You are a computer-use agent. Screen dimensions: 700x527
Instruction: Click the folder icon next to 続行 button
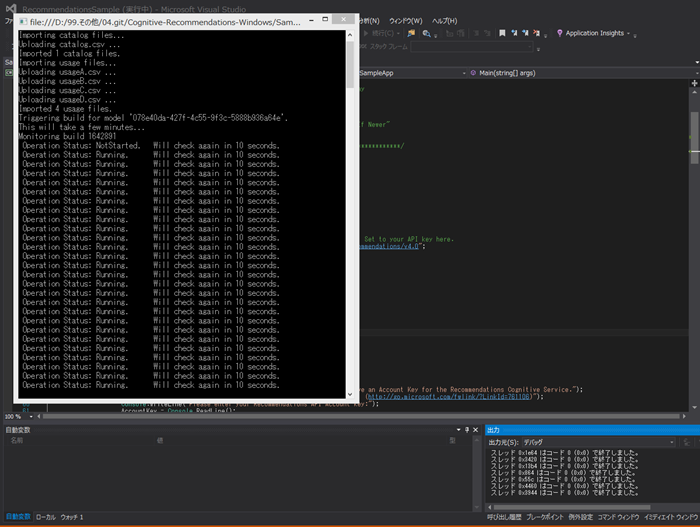(411, 33)
